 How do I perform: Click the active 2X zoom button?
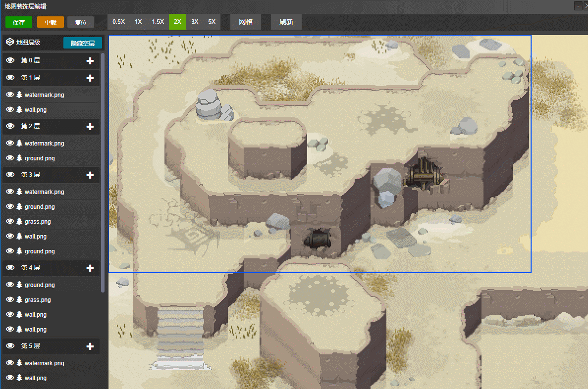point(177,22)
